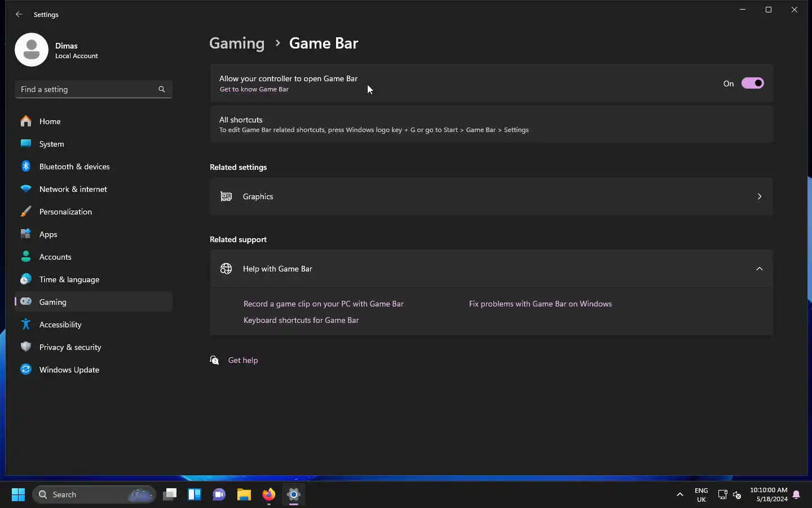Image resolution: width=812 pixels, height=508 pixels.
Task: Click the Apps icon in sidebar
Action: tap(26, 234)
